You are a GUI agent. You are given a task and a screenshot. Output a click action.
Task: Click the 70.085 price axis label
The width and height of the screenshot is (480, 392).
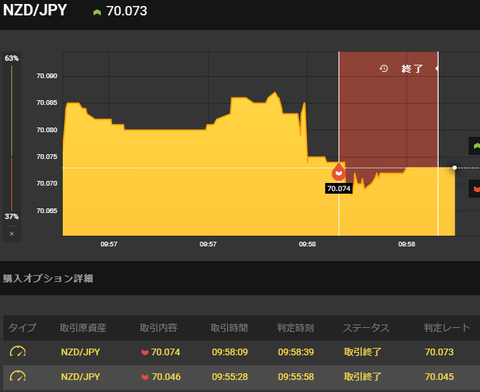point(47,103)
